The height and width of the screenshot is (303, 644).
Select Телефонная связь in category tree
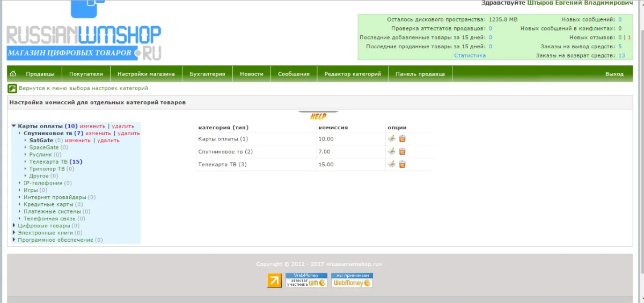pyautogui.click(x=50, y=218)
